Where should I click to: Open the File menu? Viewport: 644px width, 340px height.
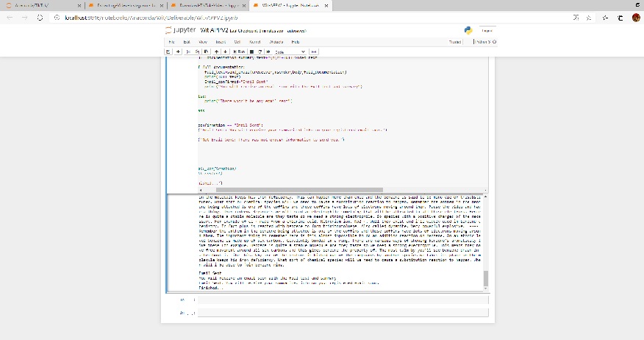pos(172,42)
